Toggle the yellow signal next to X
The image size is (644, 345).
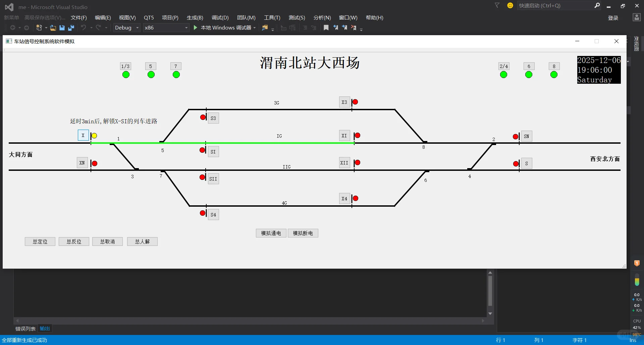coord(94,135)
